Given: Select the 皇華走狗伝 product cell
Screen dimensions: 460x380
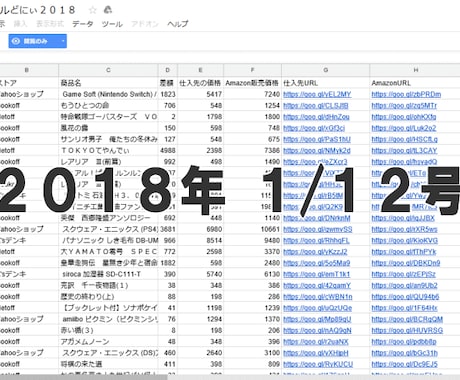Looking at the screenshot, I should point(108,263).
